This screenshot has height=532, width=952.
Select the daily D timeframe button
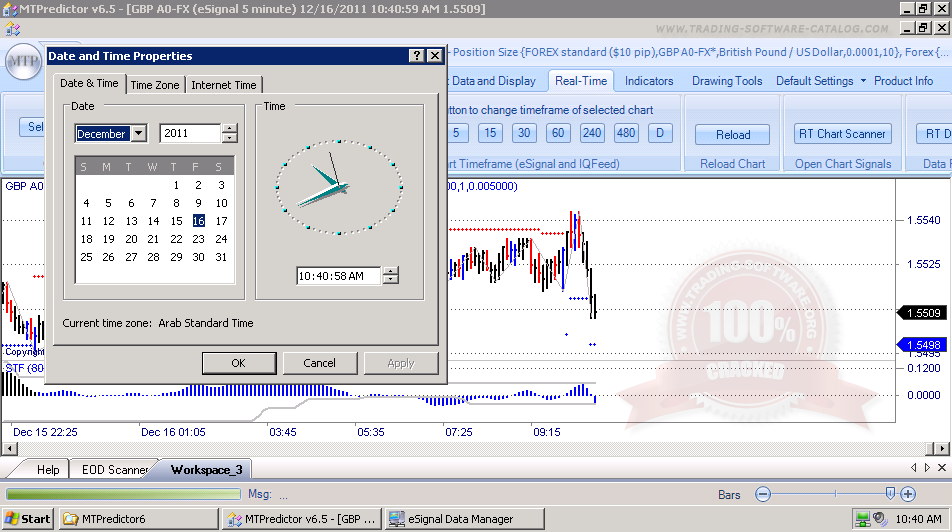click(x=659, y=133)
